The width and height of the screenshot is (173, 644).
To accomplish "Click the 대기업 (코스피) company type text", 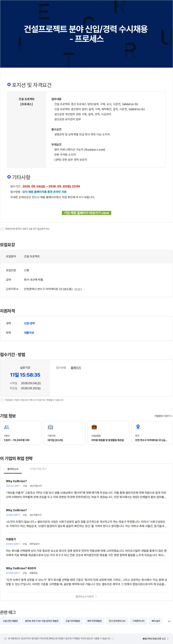I will tap(55, 440).
